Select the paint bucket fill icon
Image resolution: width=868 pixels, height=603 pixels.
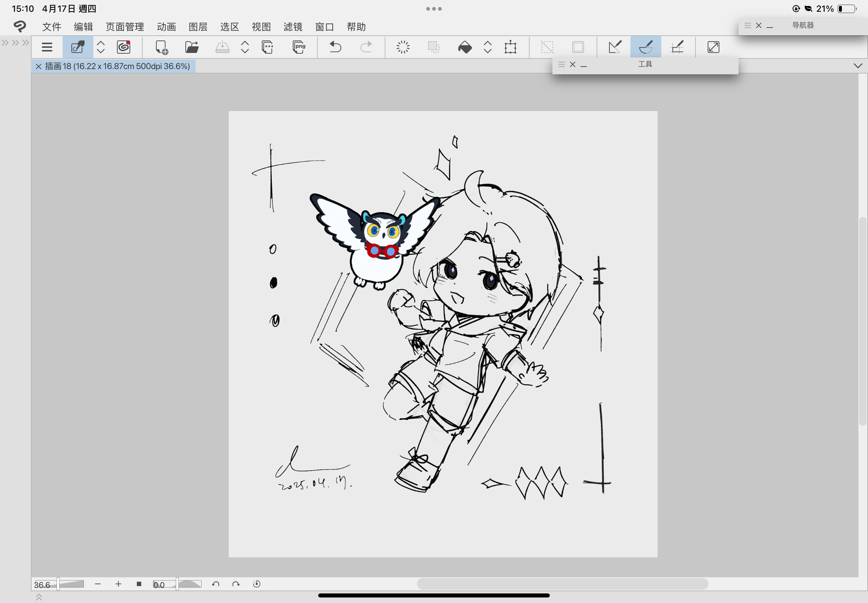tap(465, 47)
